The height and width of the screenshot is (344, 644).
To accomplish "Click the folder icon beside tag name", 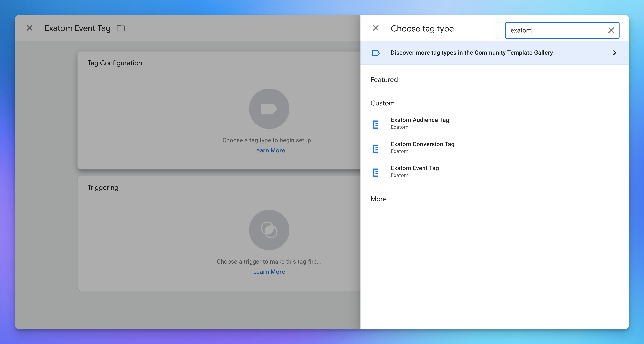I will (121, 28).
